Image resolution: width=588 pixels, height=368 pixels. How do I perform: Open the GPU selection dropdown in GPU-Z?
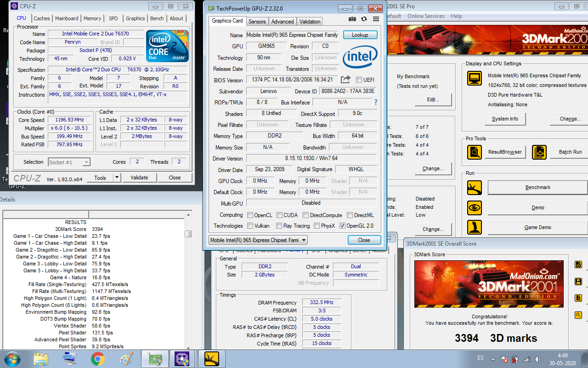pyautogui.click(x=258, y=240)
